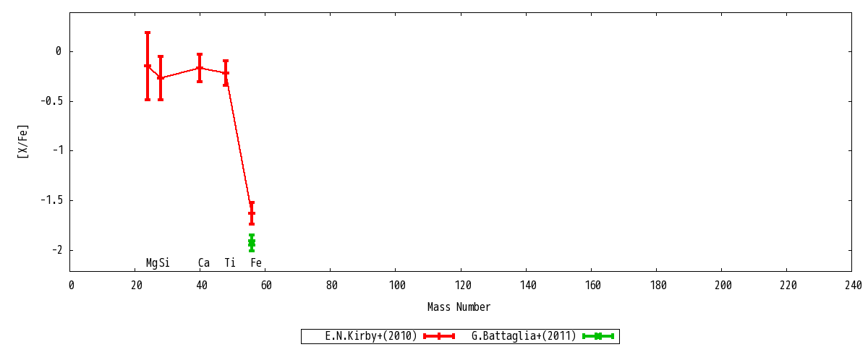
Task: Click the 240 tick label on the x-axis
Action: [852, 286]
